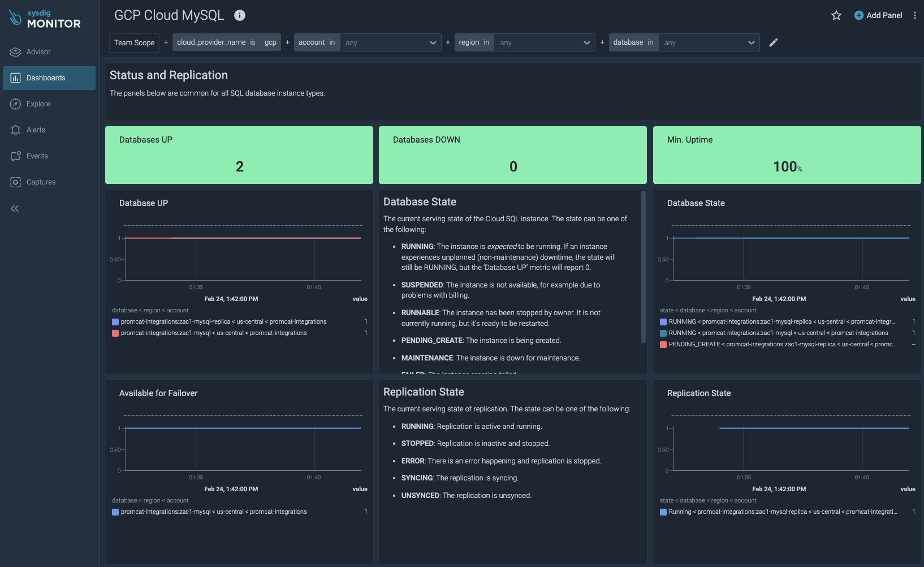Select the Running replication legend row
924x567 pixels.
point(788,512)
